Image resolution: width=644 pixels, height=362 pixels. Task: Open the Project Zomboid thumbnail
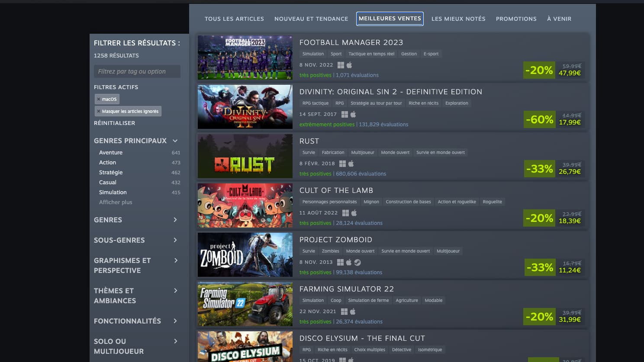(245, 255)
